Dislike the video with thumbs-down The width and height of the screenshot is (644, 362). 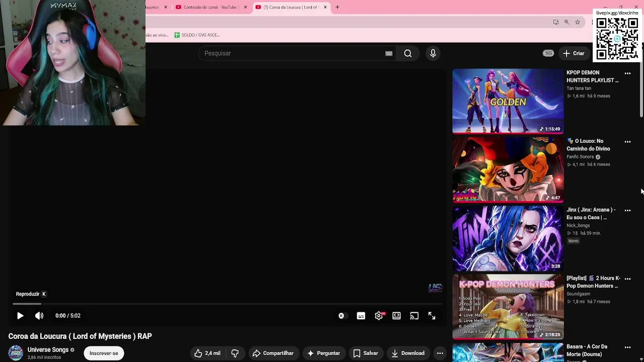pos(235,353)
